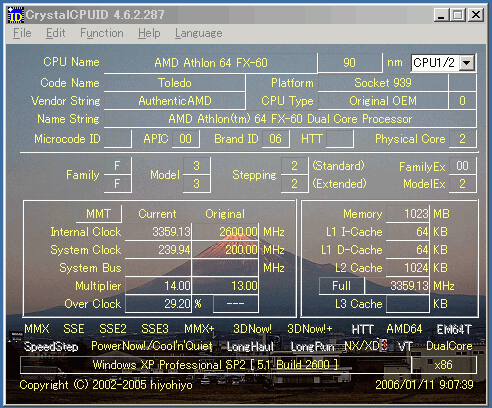
Task: Click the PowerNow!/Cool'n'Quiet label
Action: (152, 346)
